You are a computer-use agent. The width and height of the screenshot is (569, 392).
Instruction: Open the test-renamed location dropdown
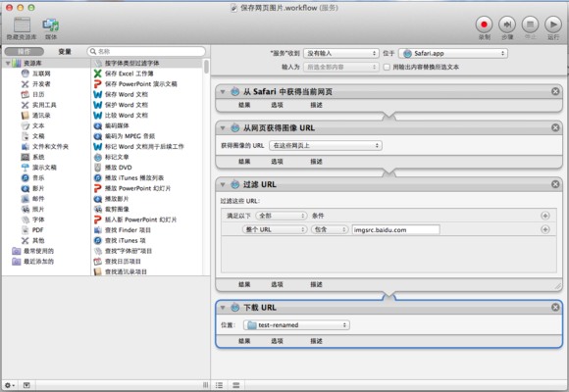click(x=296, y=325)
